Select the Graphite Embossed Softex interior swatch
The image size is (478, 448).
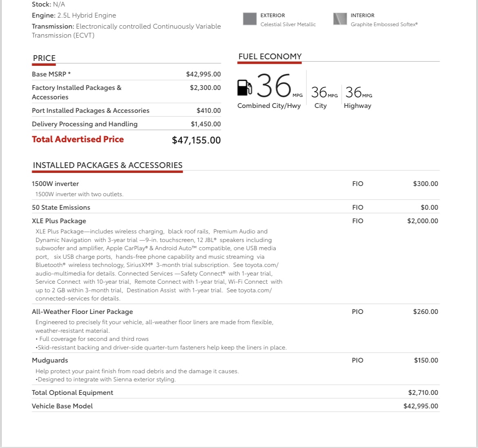point(340,19)
